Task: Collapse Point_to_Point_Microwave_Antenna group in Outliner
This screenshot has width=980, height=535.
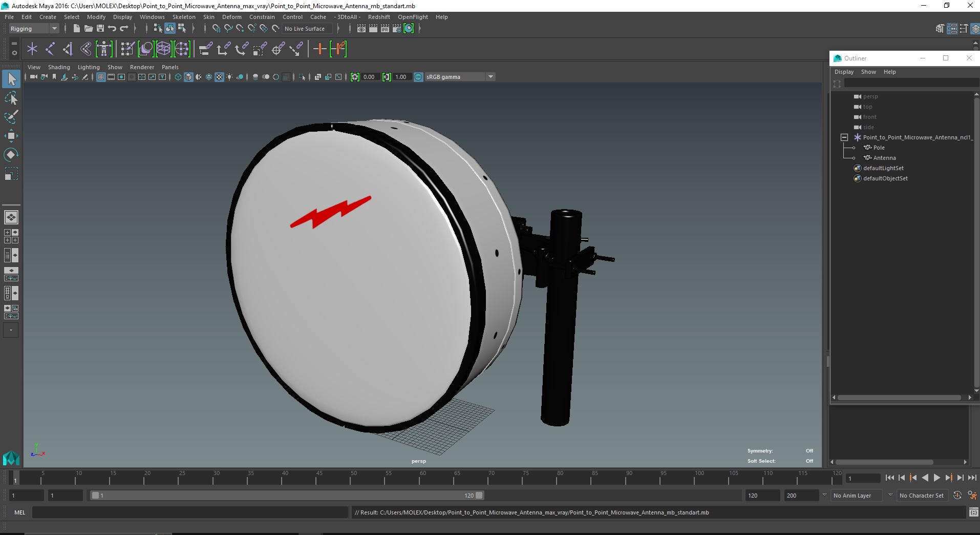Action: (844, 137)
